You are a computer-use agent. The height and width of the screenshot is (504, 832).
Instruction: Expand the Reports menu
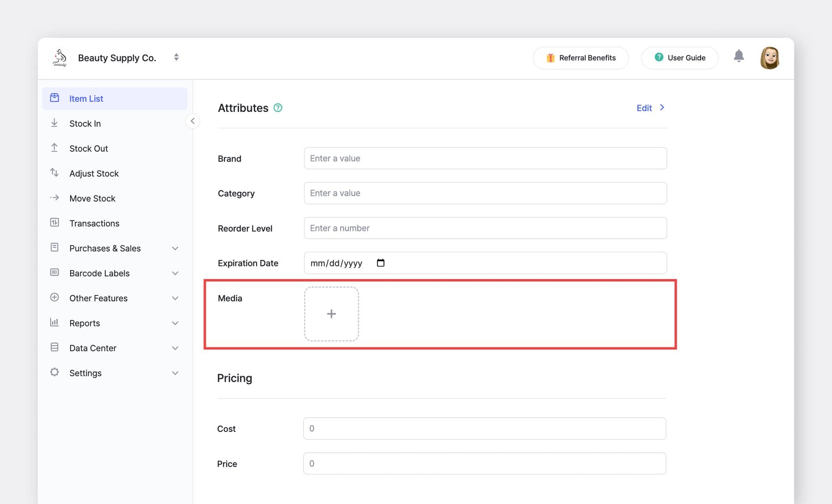point(175,323)
